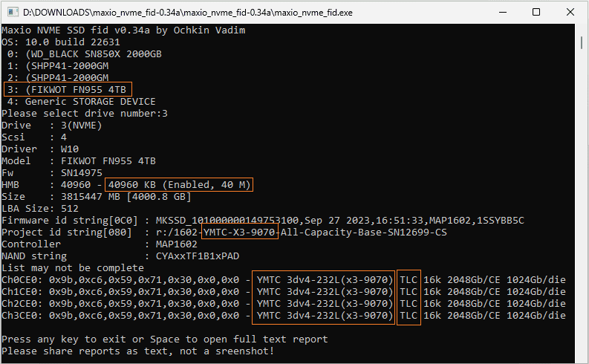Click the 'Ch3CE0:' channel label
Viewport: 589px width, 364px height.
pyautogui.click(x=22, y=316)
